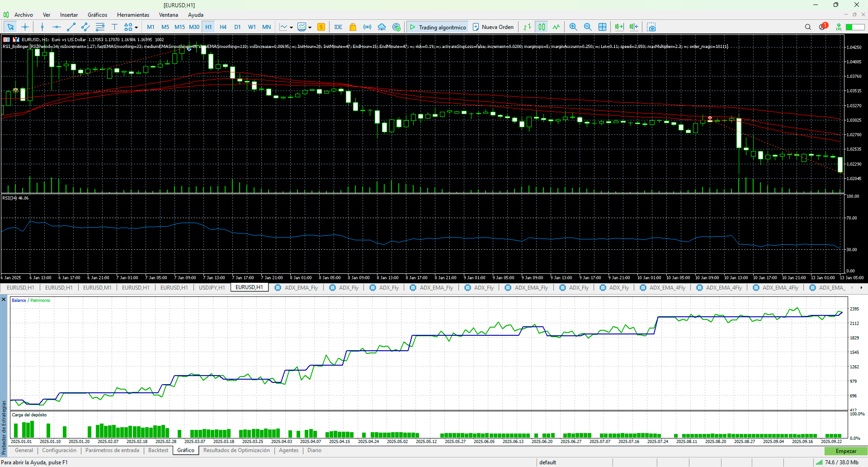Viewport: 868px width, 467px height.
Task: Select the H4 timeframe
Action: (x=223, y=27)
